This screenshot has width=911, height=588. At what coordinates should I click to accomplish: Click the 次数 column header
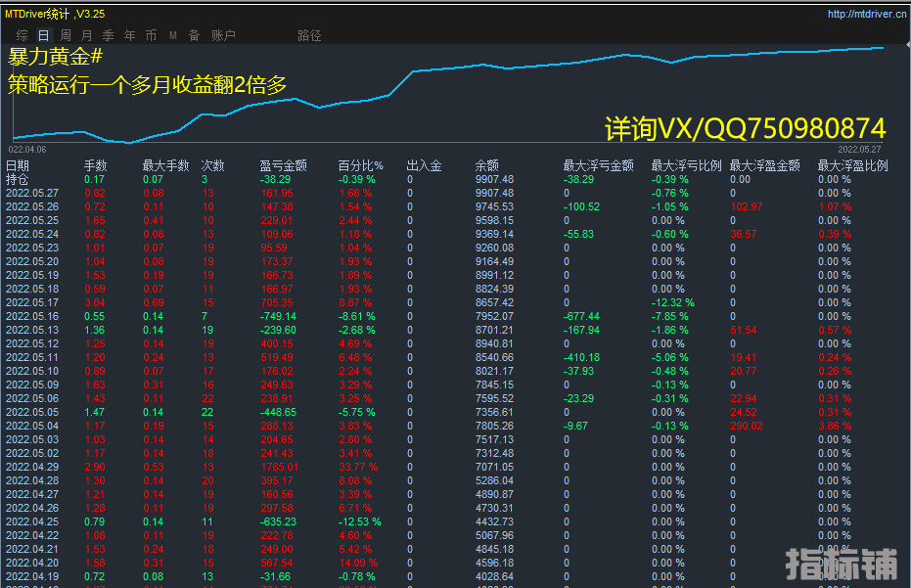coord(212,165)
